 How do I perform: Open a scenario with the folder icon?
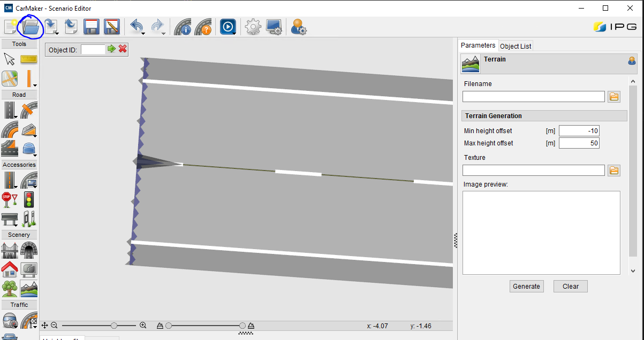(31, 26)
